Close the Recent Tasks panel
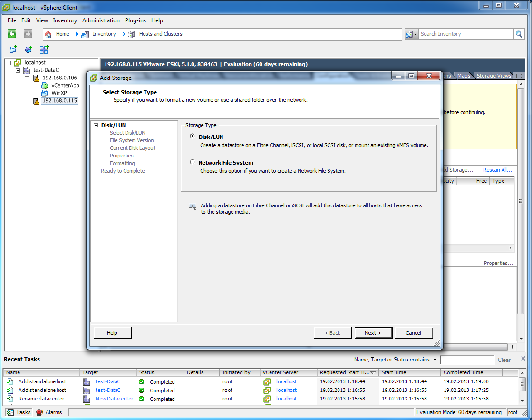 523,359
